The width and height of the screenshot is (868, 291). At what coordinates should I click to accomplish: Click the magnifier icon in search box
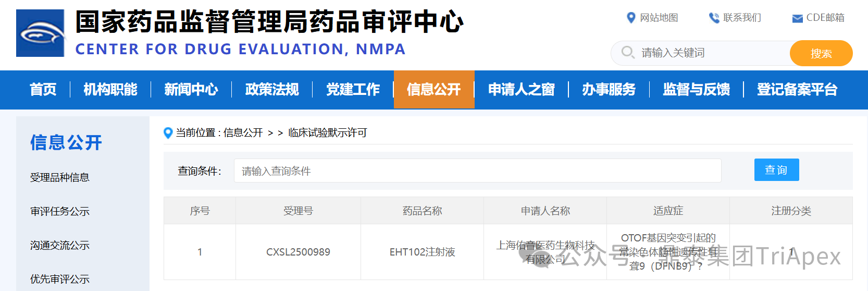(628, 53)
